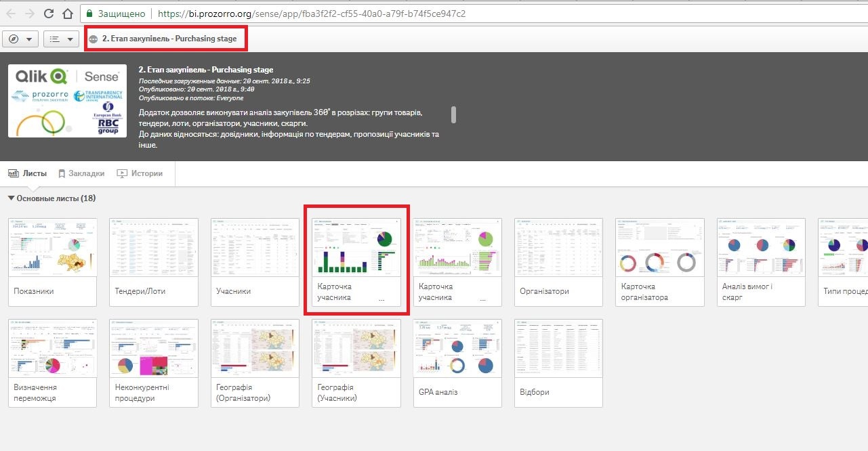Viewport: 868px width, 451px height.
Task: Switch to the Закладки tab
Action: pos(81,173)
